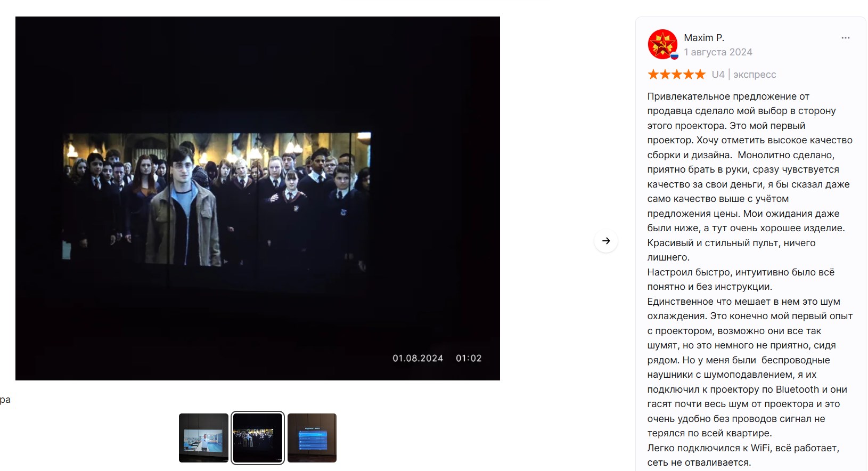Open the three-dots review options menu

[x=845, y=38]
